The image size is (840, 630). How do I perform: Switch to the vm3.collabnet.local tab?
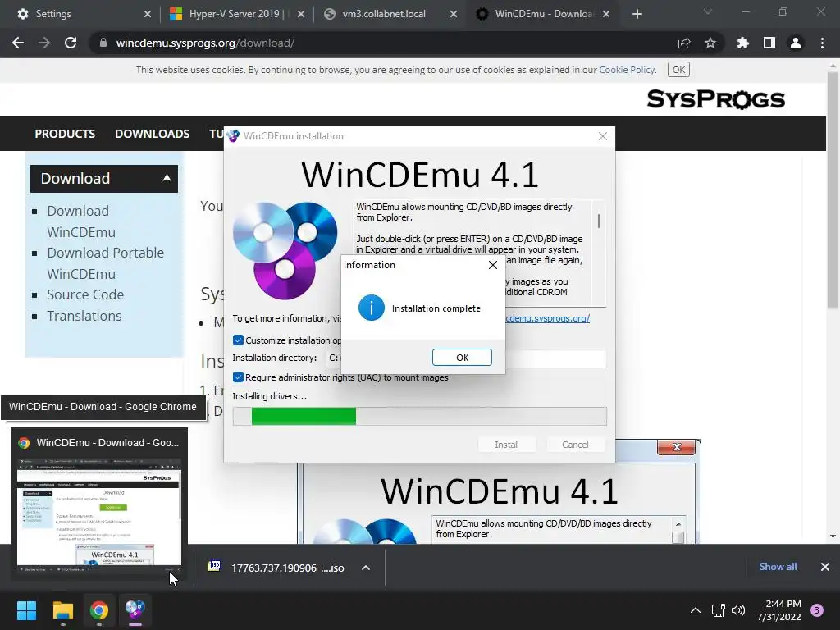click(x=384, y=14)
